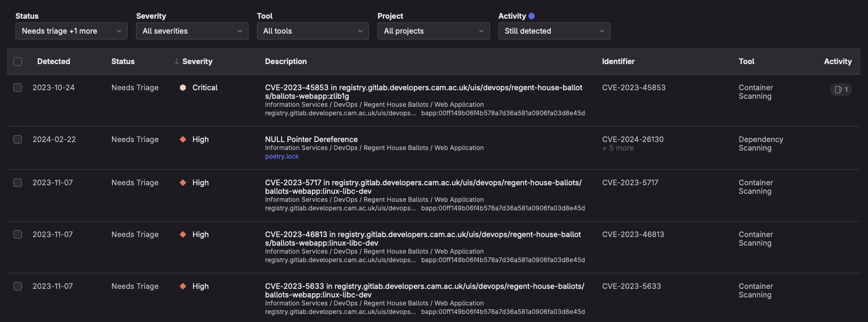Open the Status filter dropdown
868x322 pixels.
point(71,31)
